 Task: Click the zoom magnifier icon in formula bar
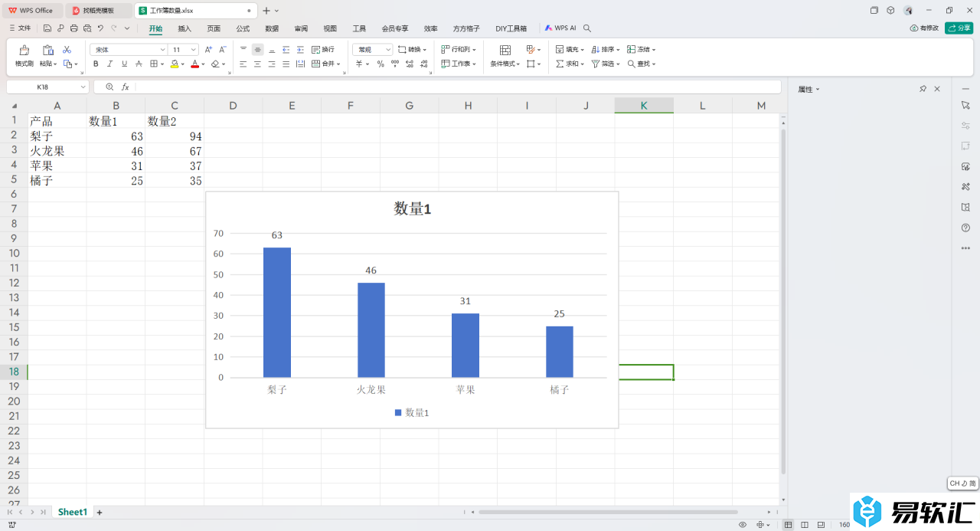(109, 87)
